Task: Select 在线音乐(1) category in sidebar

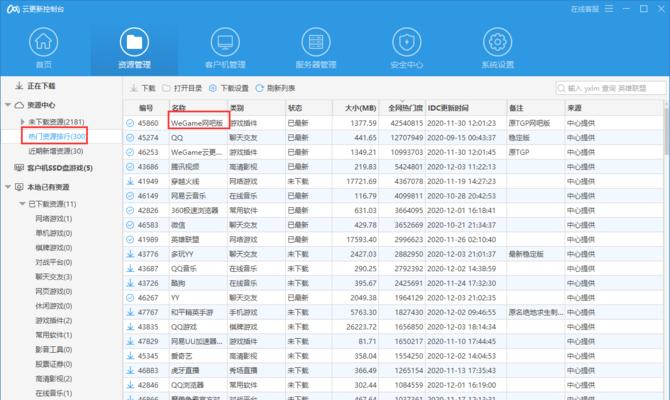Action: (54, 393)
